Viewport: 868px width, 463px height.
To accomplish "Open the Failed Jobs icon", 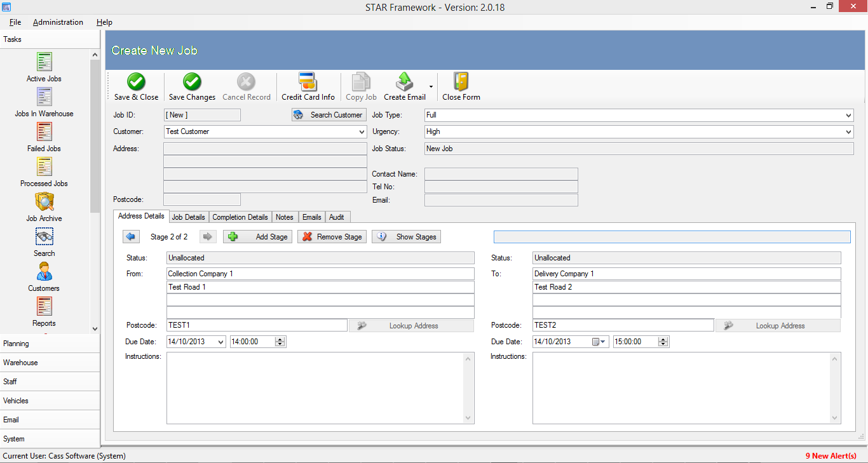I will pos(44,137).
